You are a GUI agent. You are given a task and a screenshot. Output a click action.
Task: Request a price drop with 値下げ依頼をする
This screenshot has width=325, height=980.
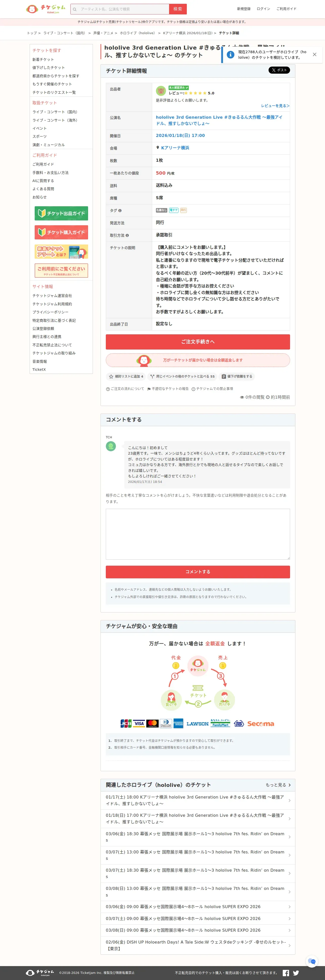pyautogui.click(x=237, y=377)
